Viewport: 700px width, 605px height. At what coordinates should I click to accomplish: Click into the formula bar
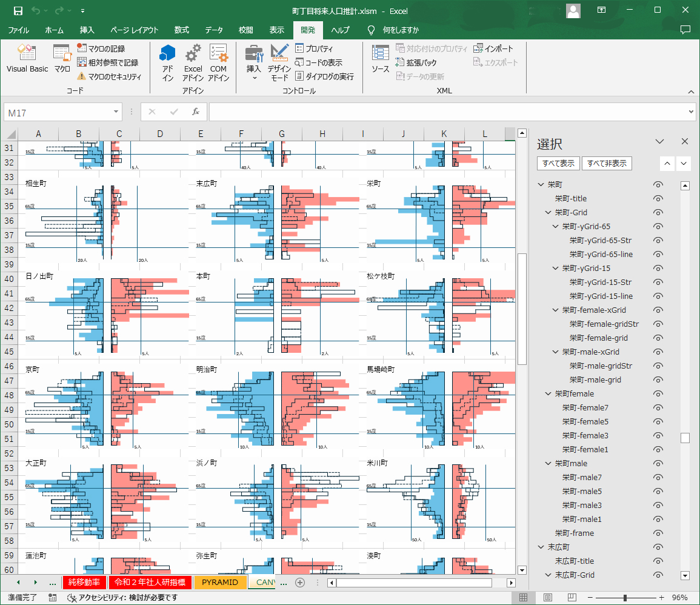click(448, 112)
